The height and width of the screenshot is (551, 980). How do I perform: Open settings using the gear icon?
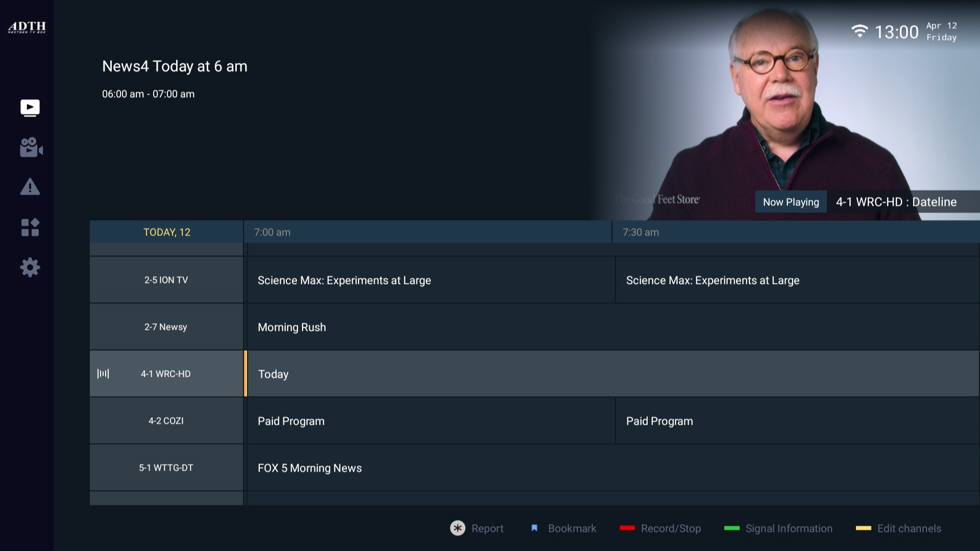click(x=30, y=267)
